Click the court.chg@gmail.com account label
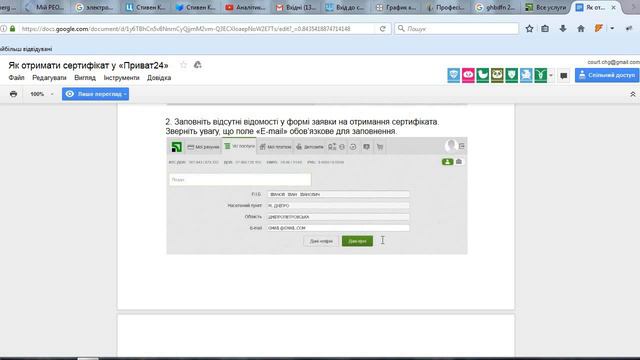 tap(613, 62)
